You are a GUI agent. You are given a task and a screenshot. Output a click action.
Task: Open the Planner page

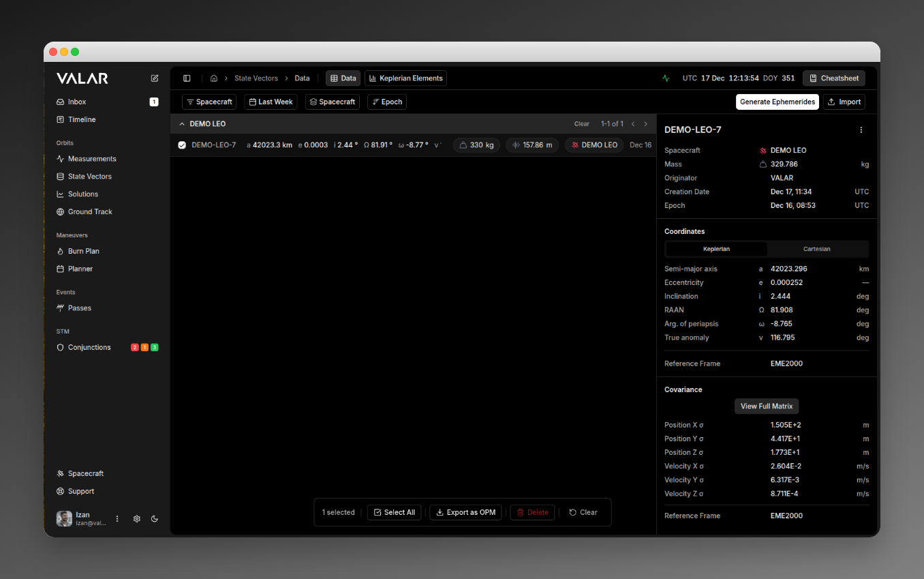tap(80, 269)
